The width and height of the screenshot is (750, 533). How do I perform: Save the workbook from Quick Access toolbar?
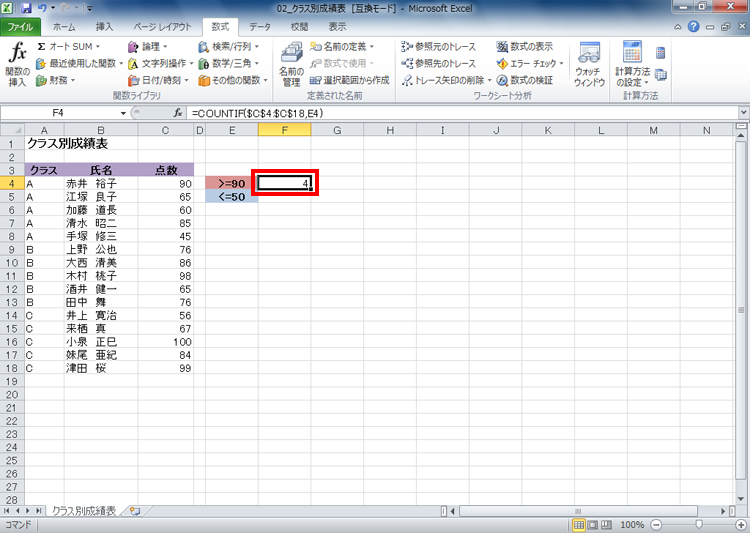click(26, 8)
